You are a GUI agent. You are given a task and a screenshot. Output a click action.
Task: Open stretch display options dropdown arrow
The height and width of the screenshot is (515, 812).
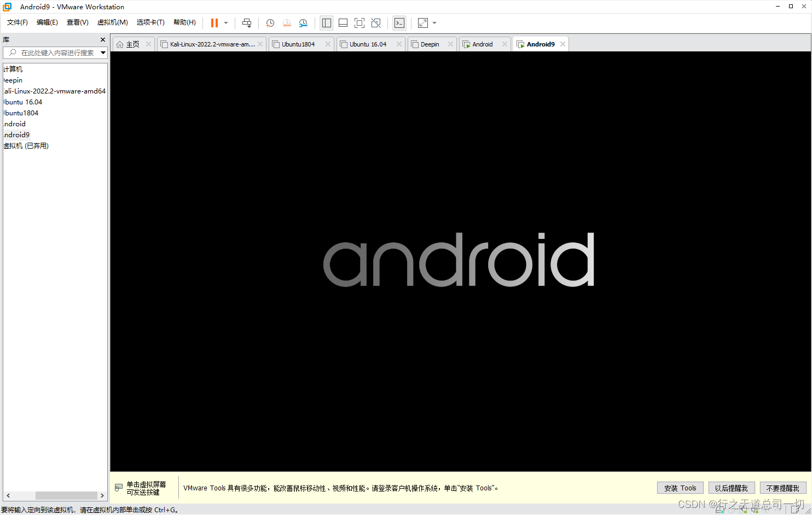pos(434,23)
